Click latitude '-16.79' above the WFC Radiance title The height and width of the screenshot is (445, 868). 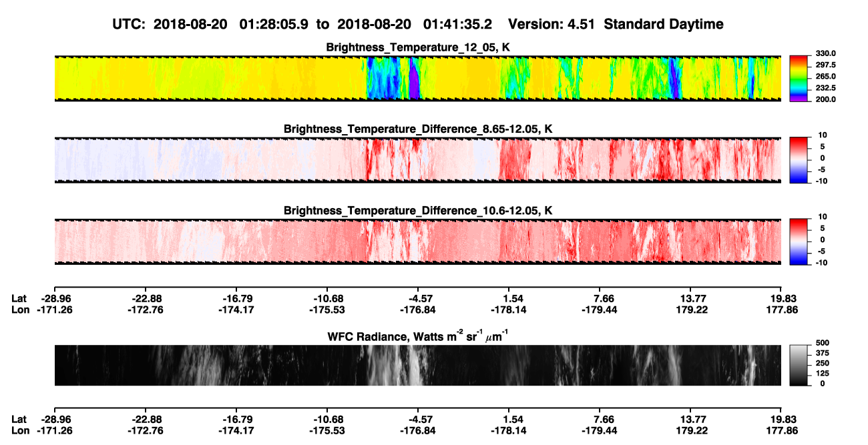(x=236, y=299)
